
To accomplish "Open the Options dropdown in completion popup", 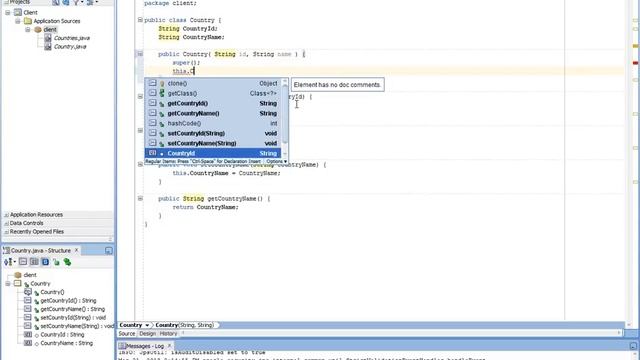I will [x=276, y=162].
